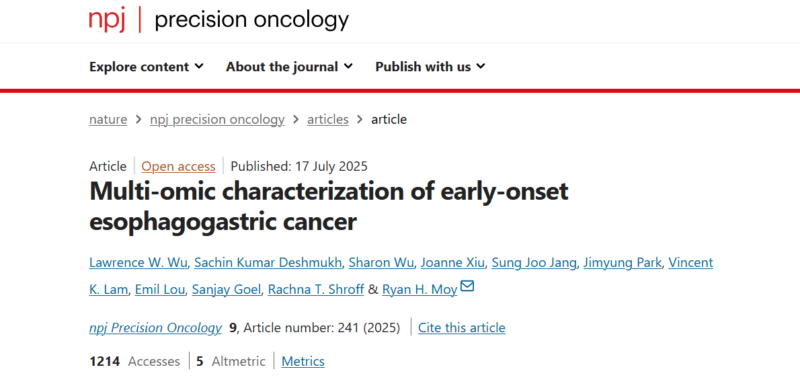Click the envelope icon beside Ryan H. Moy
The height and width of the screenshot is (386, 800).
(x=467, y=287)
